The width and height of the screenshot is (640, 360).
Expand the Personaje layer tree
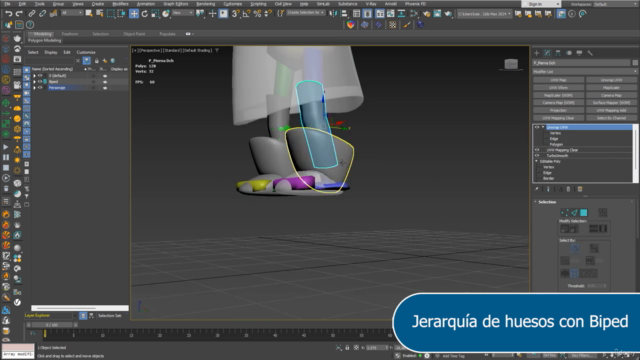click(x=35, y=88)
